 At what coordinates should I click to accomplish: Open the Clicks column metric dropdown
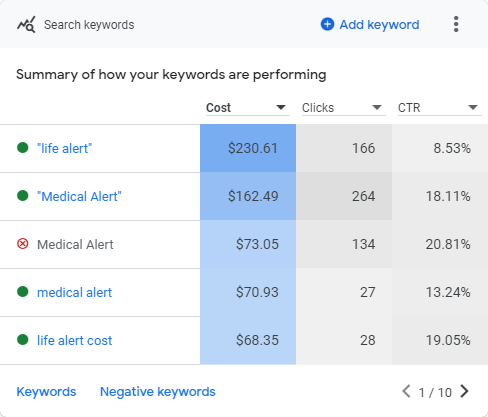[344, 108]
